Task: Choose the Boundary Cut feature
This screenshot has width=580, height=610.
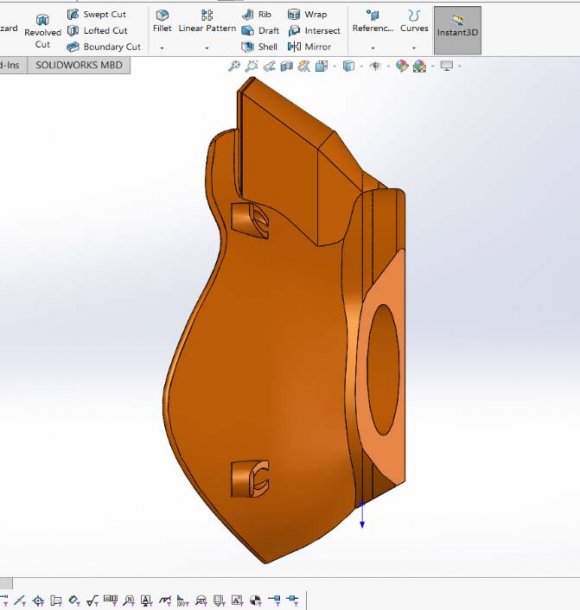Action: pyautogui.click(x=103, y=47)
